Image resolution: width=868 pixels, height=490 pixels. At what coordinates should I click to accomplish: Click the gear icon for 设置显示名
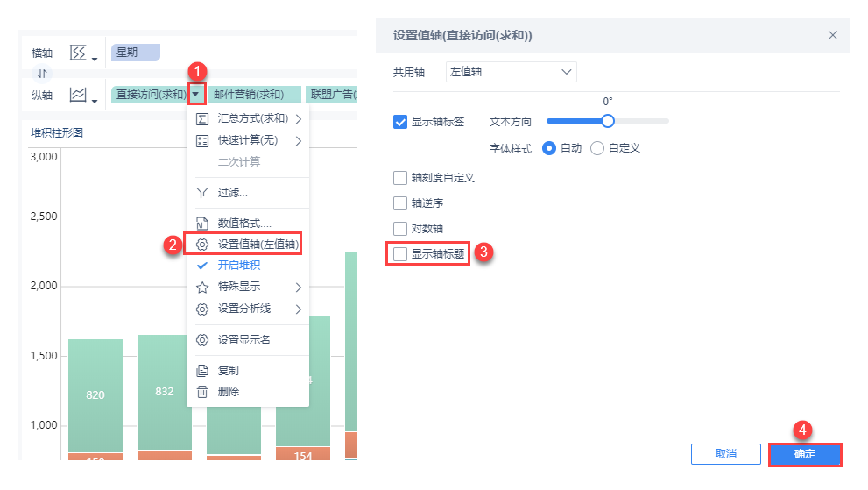pyautogui.click(x=201, y=340)
